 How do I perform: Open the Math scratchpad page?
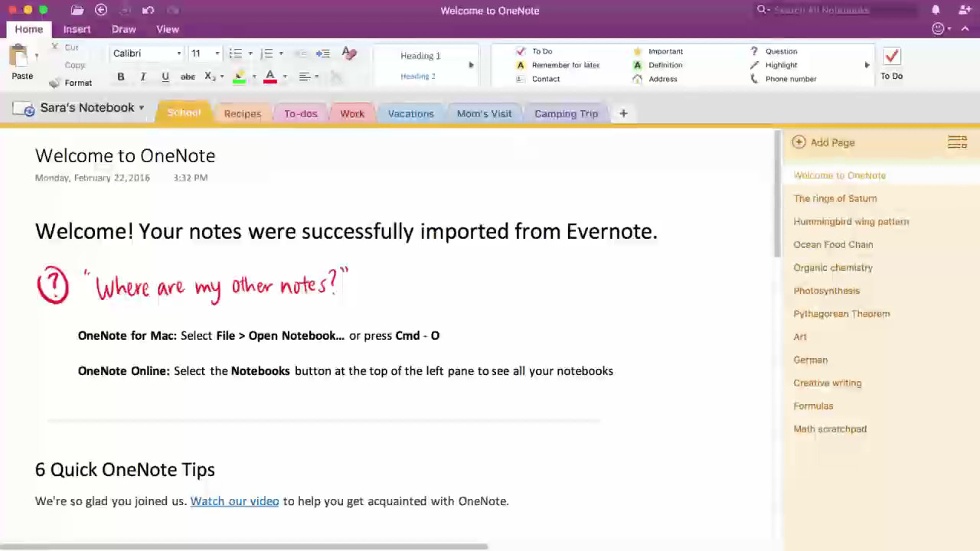tap(830, 429)
